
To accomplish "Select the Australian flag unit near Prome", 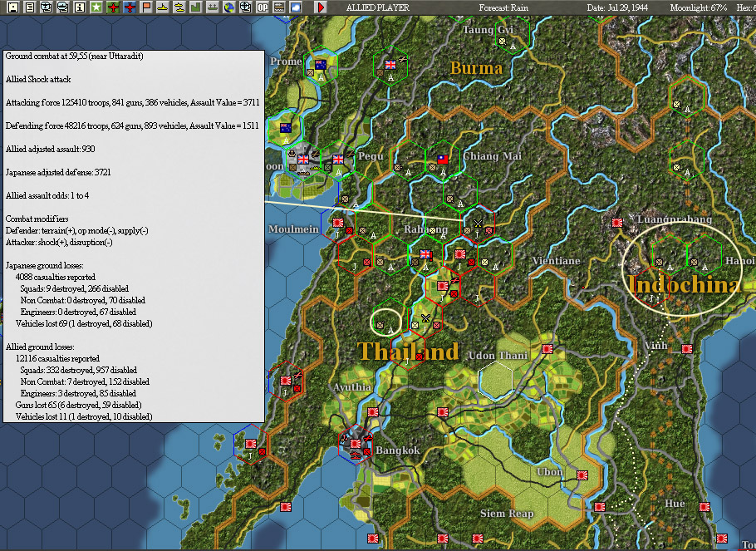I will (x=320, y=65).
